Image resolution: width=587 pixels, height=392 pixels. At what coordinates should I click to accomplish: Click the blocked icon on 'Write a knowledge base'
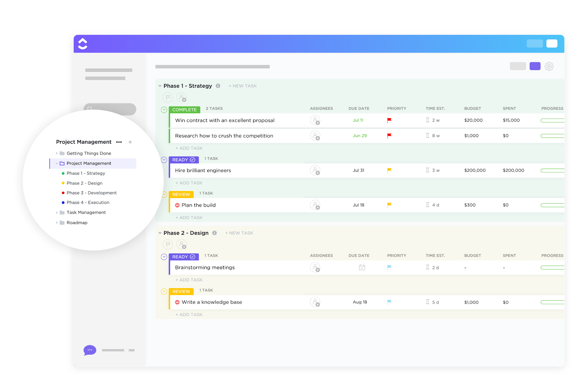click(178, 302)
